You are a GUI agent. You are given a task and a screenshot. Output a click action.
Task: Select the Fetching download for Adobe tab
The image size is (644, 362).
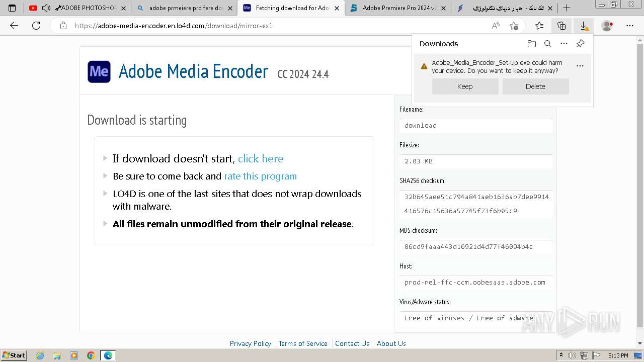(292, 8)
